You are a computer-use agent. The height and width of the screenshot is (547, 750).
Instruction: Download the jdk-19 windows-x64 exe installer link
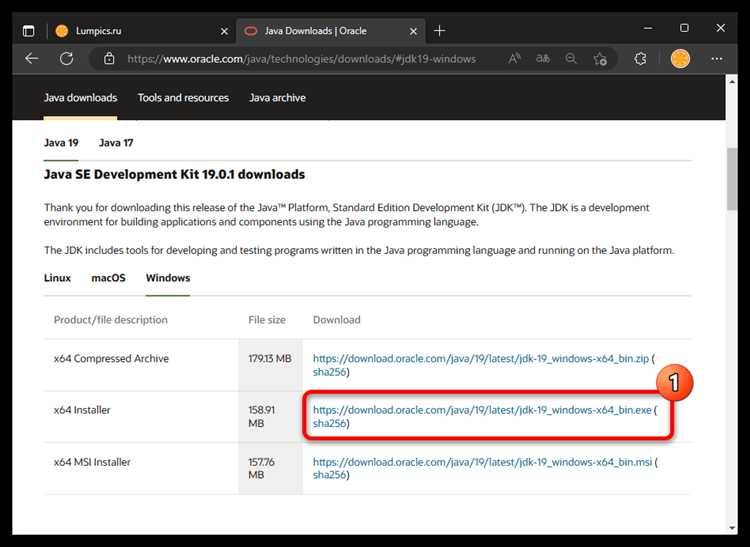pyautogui.click(x=482, y=410)
